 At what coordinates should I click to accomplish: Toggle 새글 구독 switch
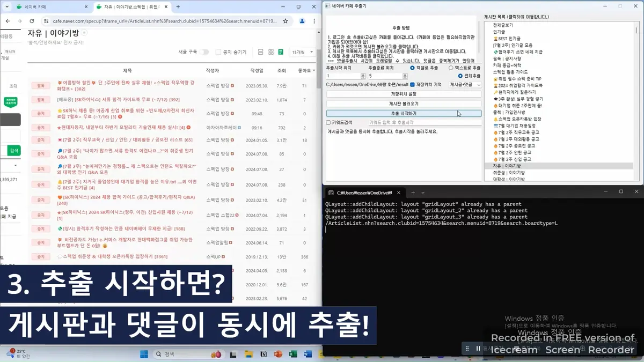(204, 52)
